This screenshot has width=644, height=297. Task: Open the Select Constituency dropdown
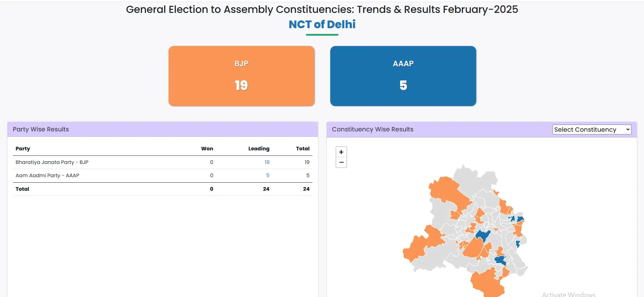[x=591, y=129]
